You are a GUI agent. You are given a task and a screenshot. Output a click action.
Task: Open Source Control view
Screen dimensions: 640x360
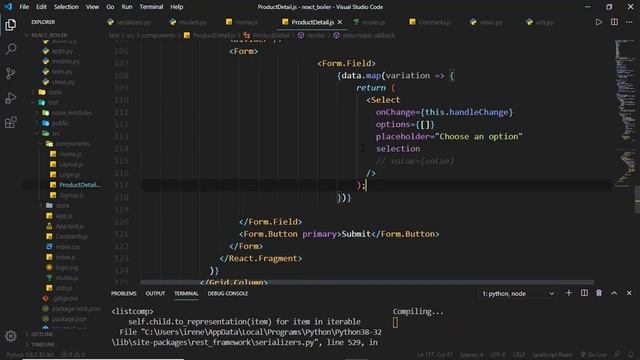[11, 73]
